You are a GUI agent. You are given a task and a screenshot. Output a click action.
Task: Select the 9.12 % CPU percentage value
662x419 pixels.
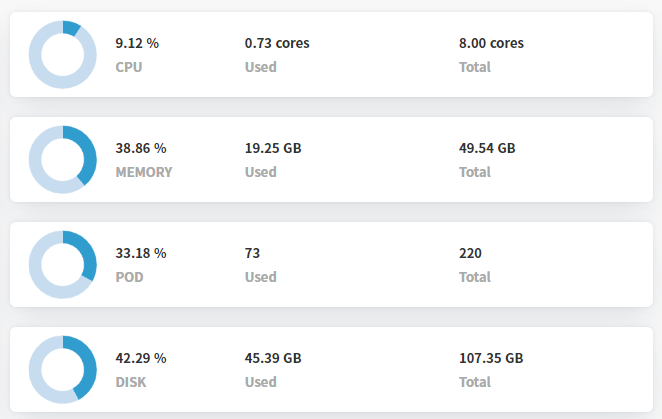pos(137,43)
